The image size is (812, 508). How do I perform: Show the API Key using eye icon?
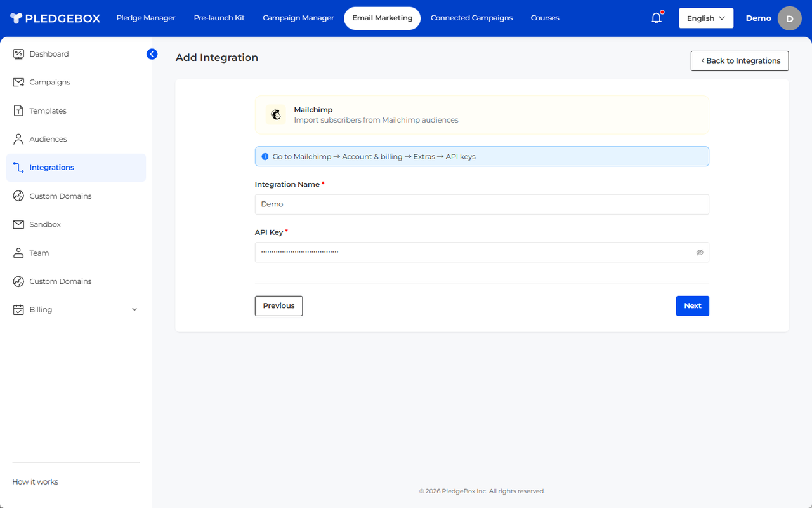(x=700, y=253)
